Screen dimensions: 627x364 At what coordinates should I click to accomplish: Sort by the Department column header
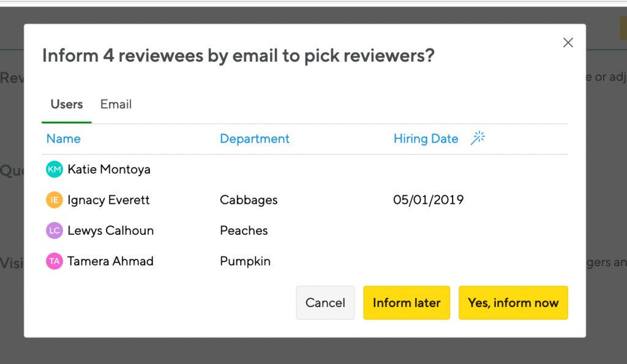click(255, 139)
